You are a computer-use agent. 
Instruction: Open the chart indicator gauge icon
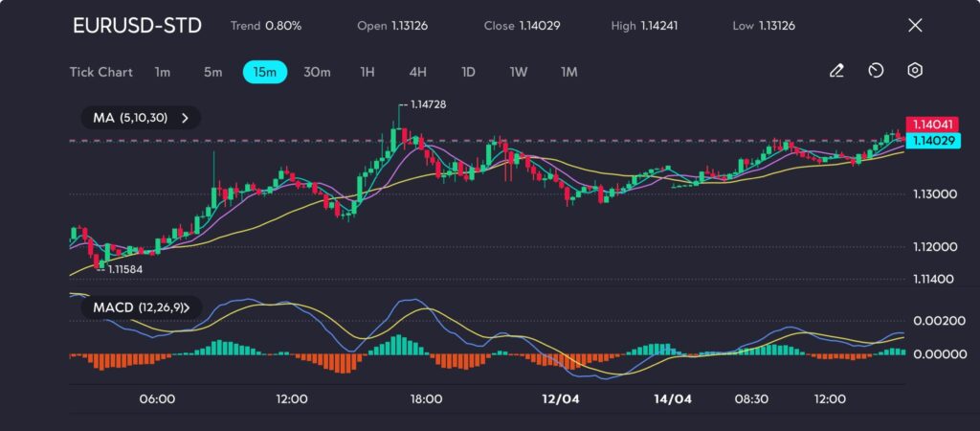(876, 71)
